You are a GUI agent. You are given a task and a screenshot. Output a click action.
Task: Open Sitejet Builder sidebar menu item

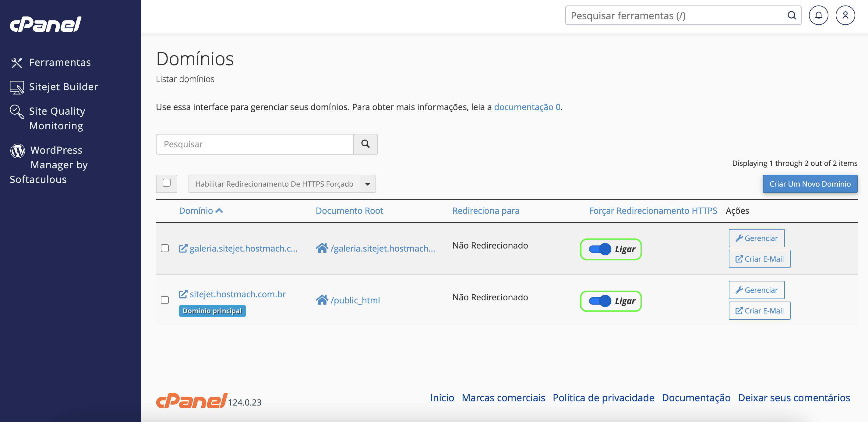click(x=63, y=87)
